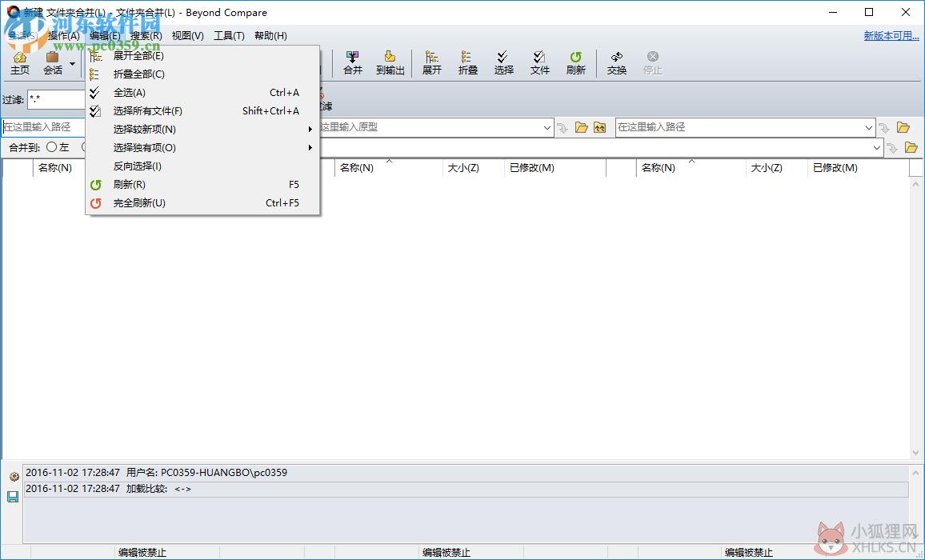Click the left path input field

[x=44, y=127]
